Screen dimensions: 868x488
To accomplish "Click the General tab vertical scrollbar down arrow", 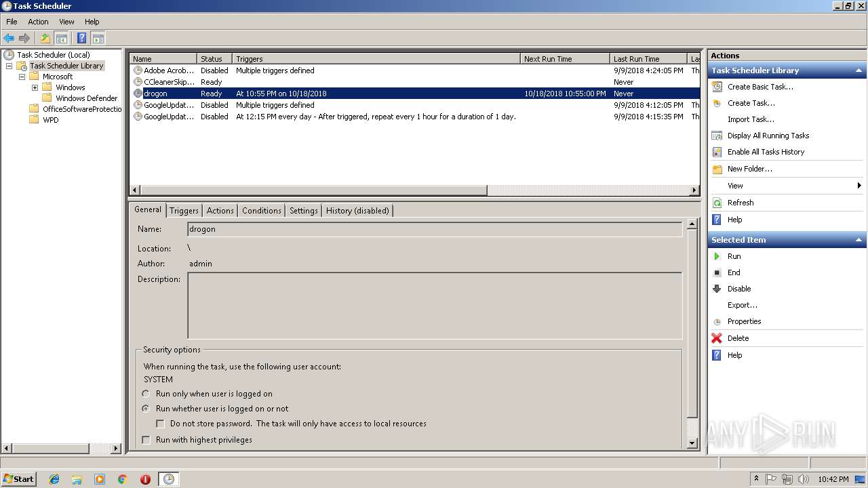I will tap(692, 443).
